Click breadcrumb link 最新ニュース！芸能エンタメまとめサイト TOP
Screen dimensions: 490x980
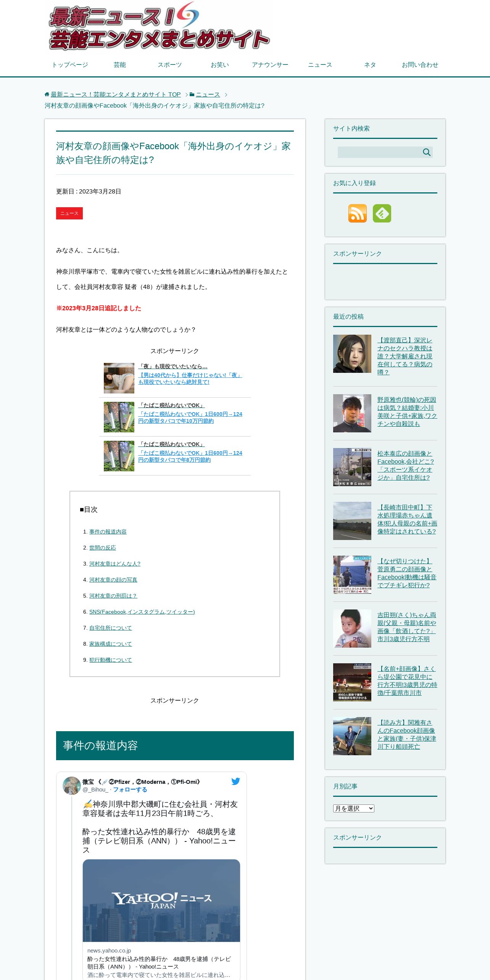[116, 95]
